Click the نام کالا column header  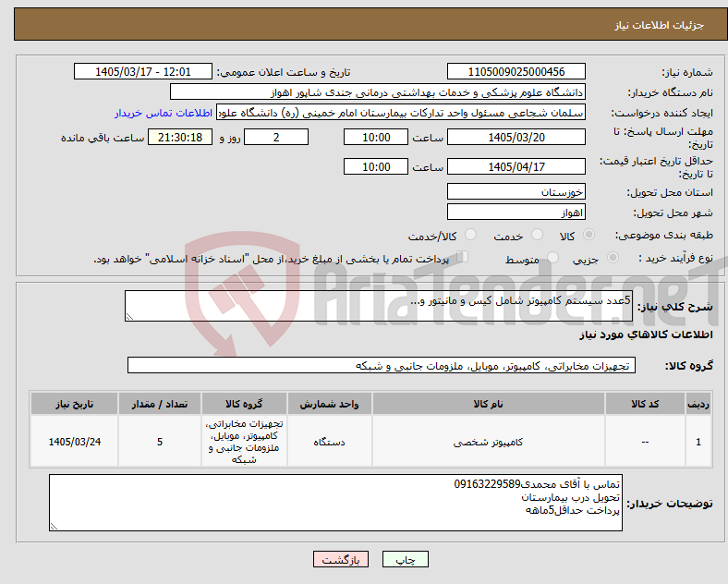pyautogui.click(x=488, y=404)
